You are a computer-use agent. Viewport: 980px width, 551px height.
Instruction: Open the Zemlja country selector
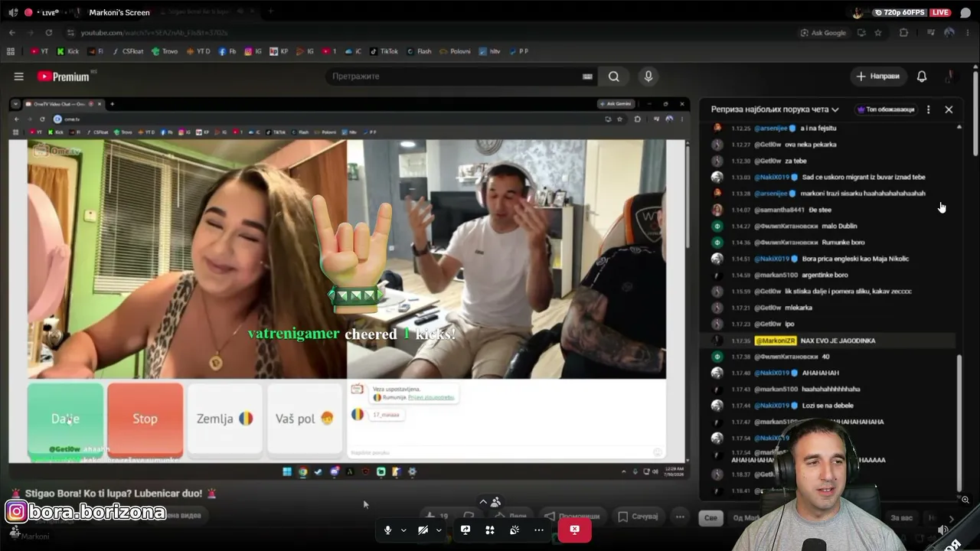click(x=224, y=419)
